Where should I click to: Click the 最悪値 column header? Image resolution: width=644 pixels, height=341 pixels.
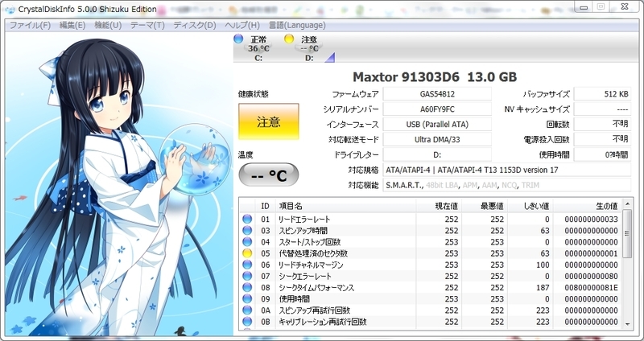[x=485, y=206]
